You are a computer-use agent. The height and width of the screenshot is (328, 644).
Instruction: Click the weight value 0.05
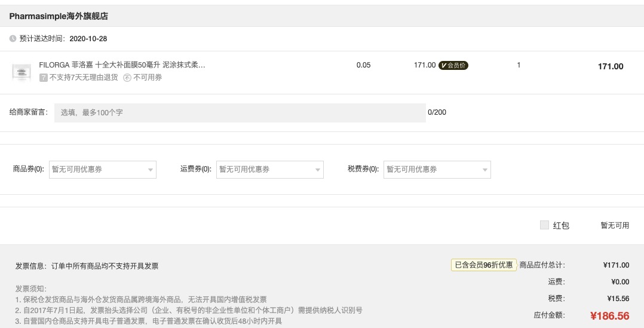tap(363, 65)
